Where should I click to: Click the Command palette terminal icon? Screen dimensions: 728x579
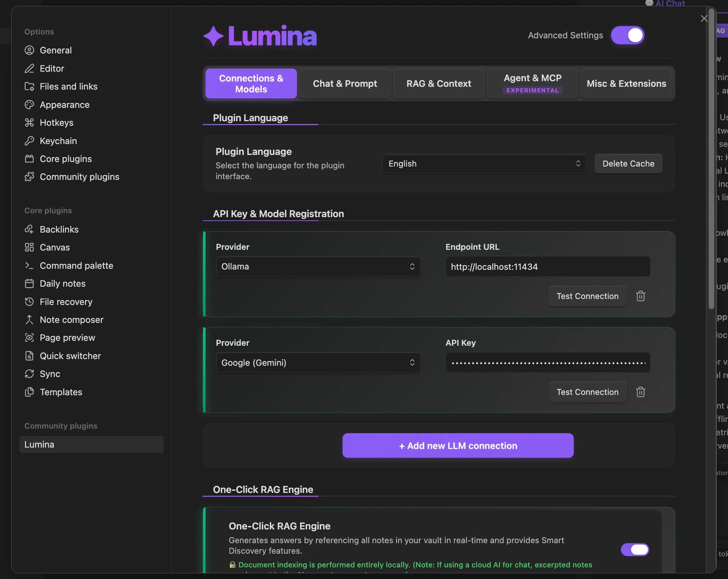coord(29,266)
